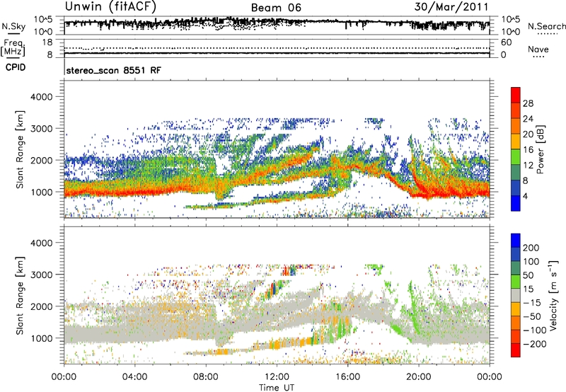Click the power range-time plot area
Viewport: 566px width, 392px height.
(x=277, y=149)
